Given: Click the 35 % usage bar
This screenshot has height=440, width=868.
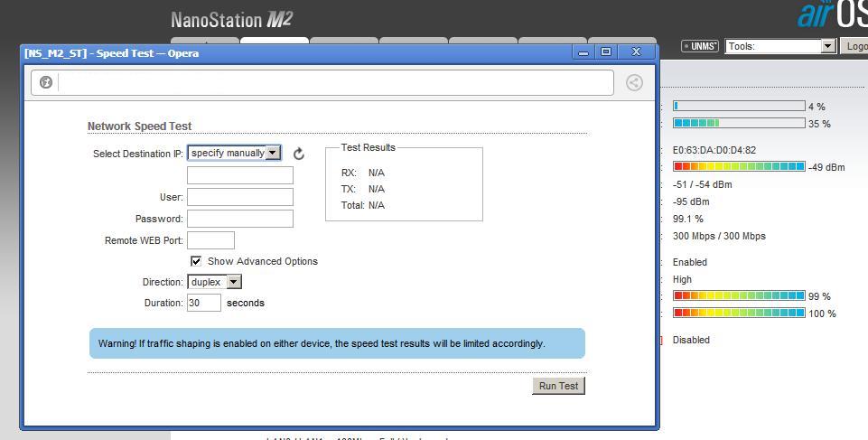Looking at the screenshot, I should (739, 123).
